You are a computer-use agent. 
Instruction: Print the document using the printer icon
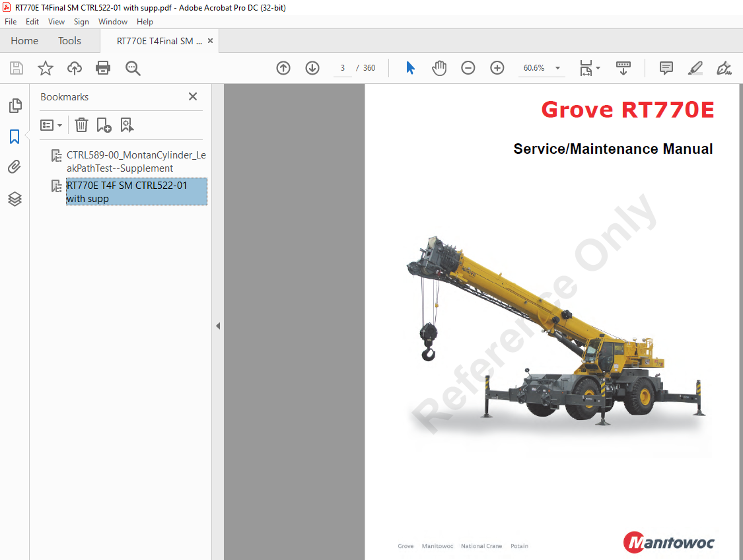103,68
